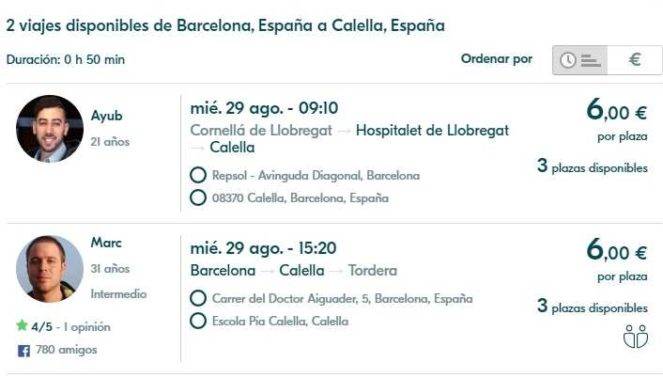The height and width of the screenshot is (378, 663).
Task: Select driver name Marc
Action: [x=106, y=243]
